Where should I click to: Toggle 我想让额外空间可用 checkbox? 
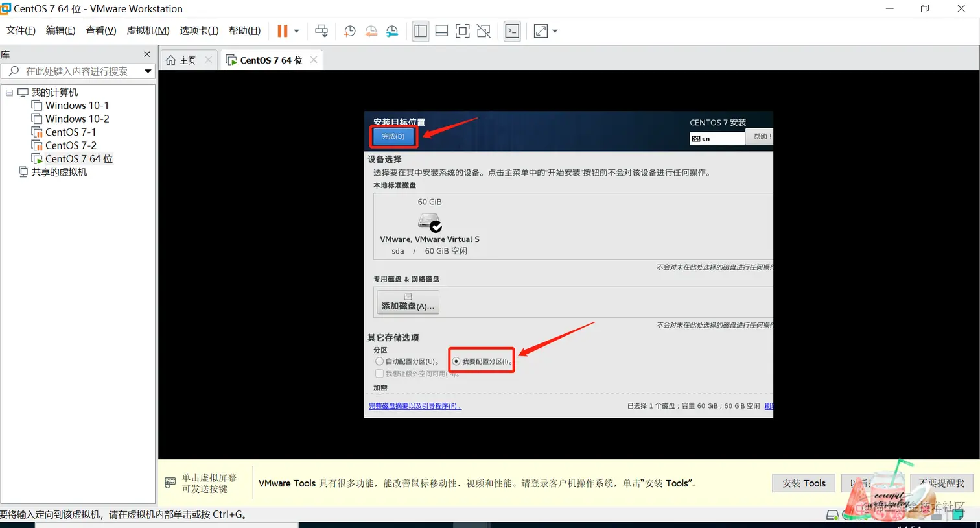coord(379,373)
